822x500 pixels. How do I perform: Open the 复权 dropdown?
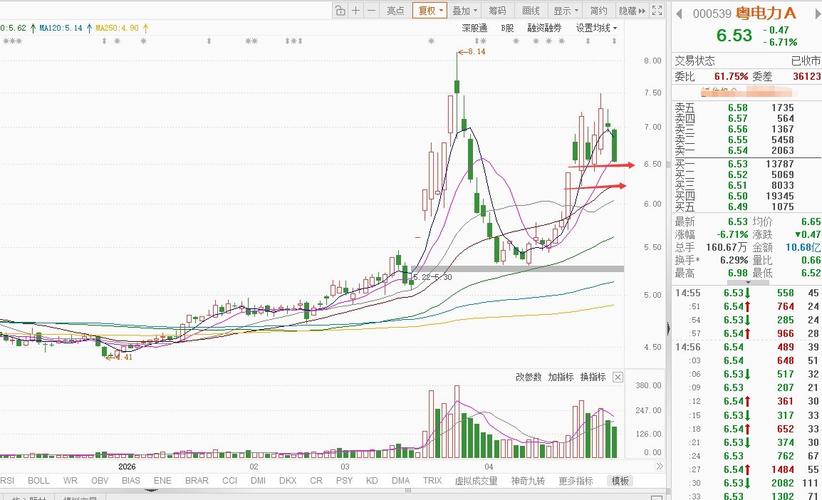pos(429,10)
